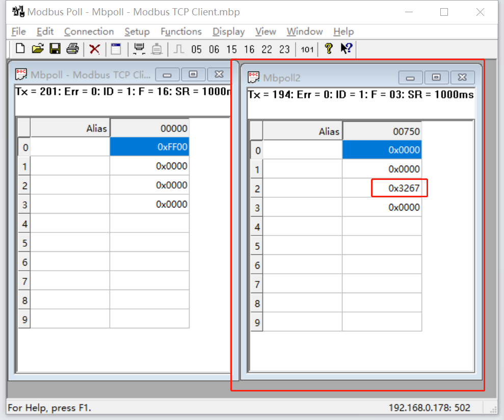Viewport: 504px width, 420px height.
Task: Click function 16 write registers button
Action: [249, 49]
